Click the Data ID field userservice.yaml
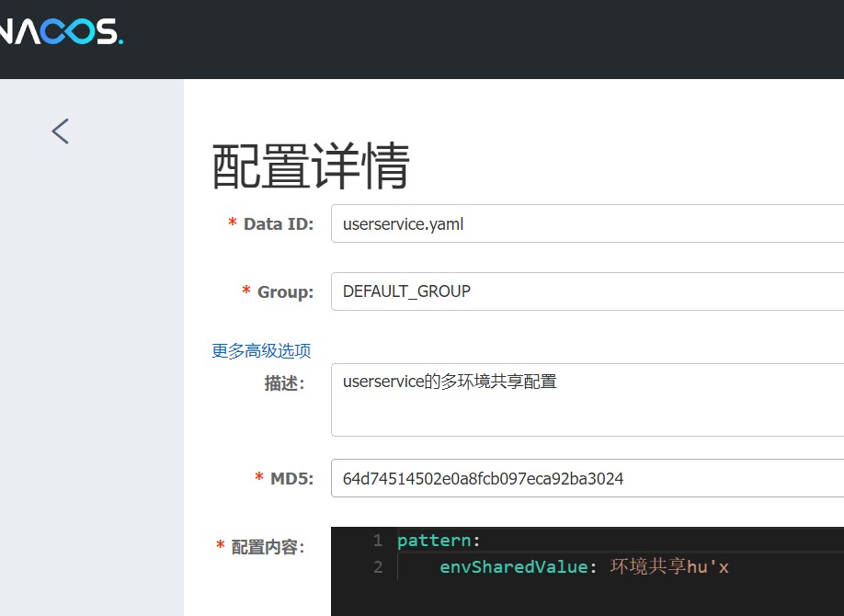Screen dimensions: 844x616 click(x=587, y=223)
